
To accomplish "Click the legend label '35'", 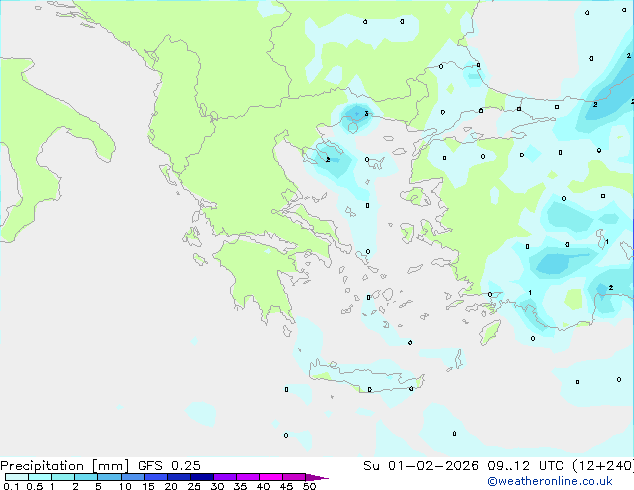I will pos(240,486).
